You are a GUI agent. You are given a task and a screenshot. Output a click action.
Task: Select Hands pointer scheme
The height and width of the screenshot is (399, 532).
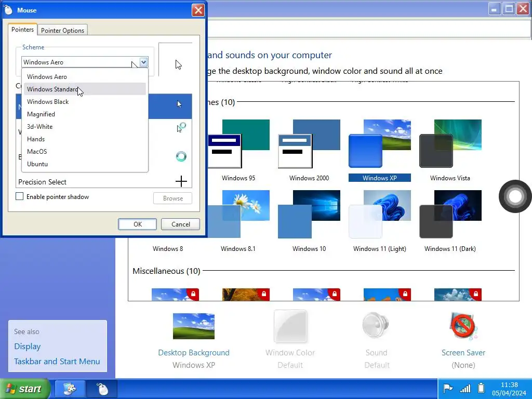85,139
